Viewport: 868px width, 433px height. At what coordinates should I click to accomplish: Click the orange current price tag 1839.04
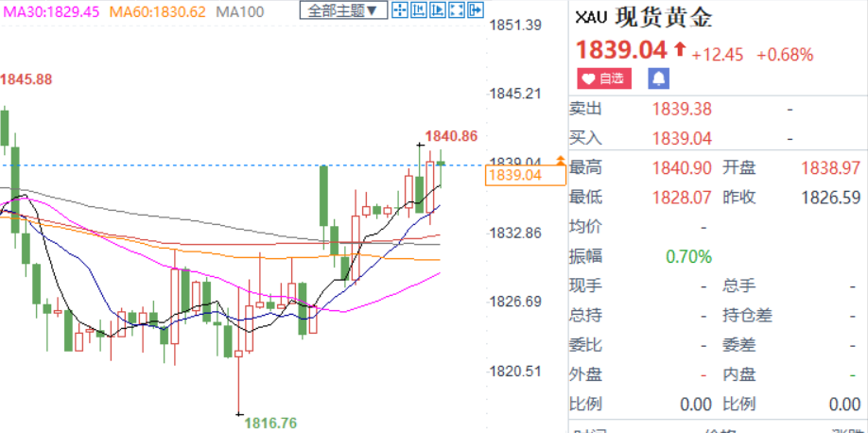point(515,175)
